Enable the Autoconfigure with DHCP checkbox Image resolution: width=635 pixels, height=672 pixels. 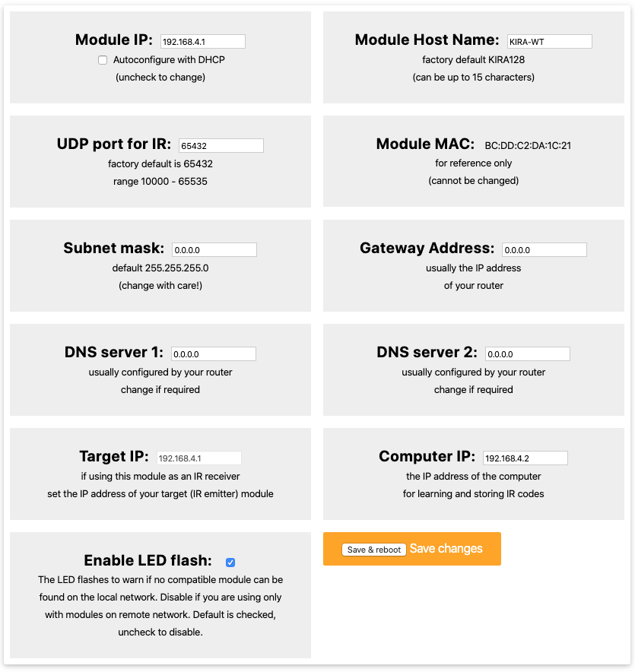pos(103,60)
